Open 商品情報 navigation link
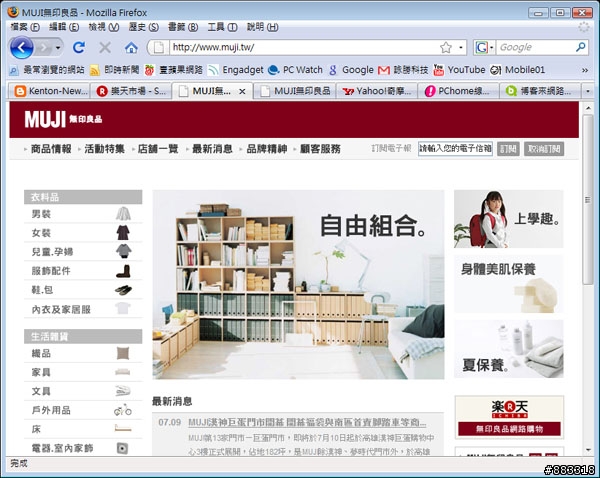 pyautogui.click(x=51, y=149)
